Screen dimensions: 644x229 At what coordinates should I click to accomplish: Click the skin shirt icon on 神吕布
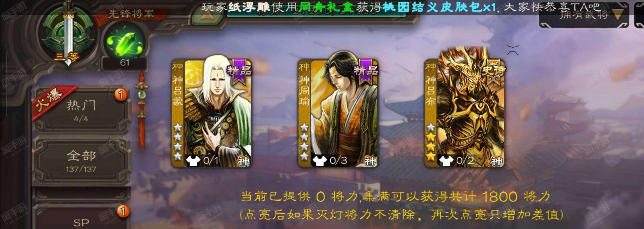coord(445,161)
